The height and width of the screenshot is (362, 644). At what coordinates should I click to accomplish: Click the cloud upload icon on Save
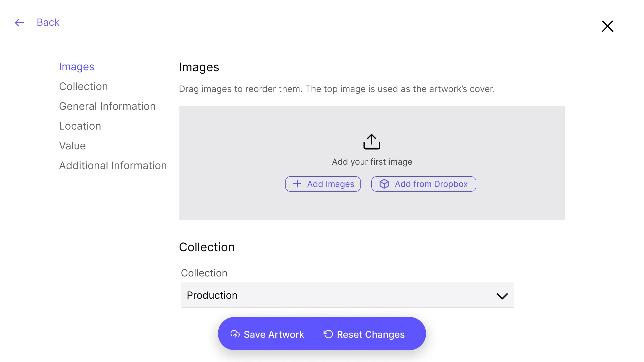click(x=235, y=334)
